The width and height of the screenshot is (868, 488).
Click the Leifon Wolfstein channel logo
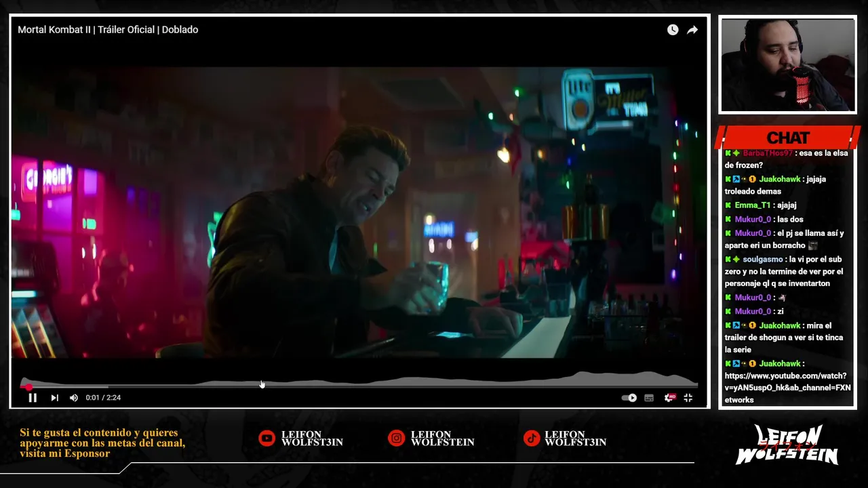(787, 445)
